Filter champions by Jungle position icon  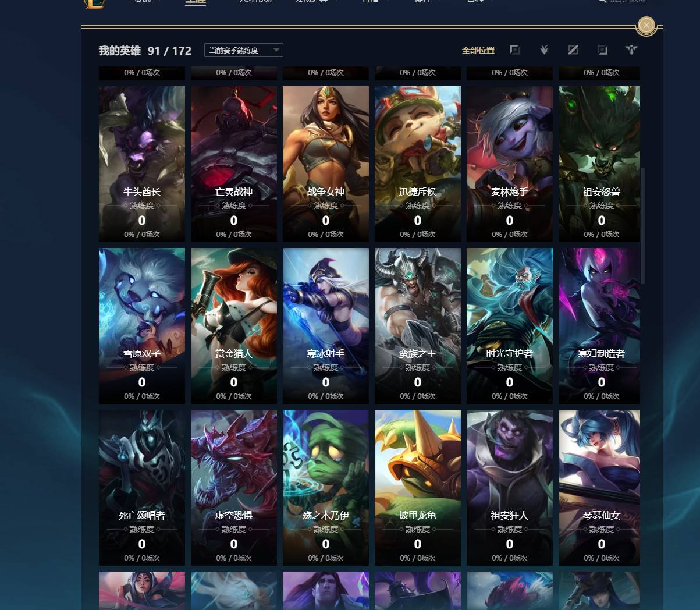(544, 50)
